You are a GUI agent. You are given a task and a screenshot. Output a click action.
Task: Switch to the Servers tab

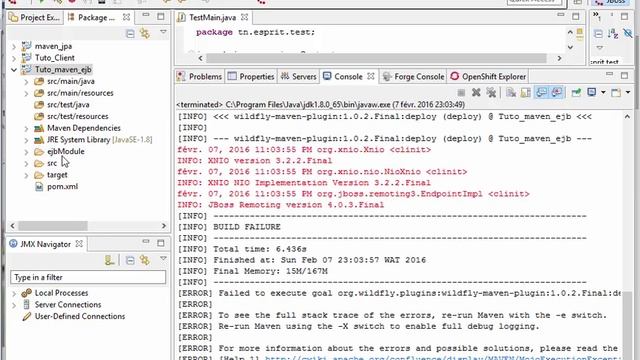(x=299, y=76)
